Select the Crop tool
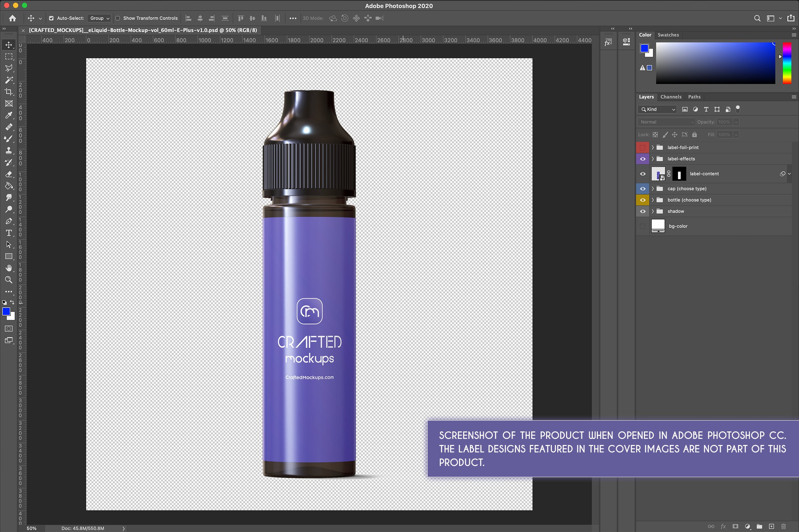Viewport: 799px width, 532px height. click(x=9, y=92)
